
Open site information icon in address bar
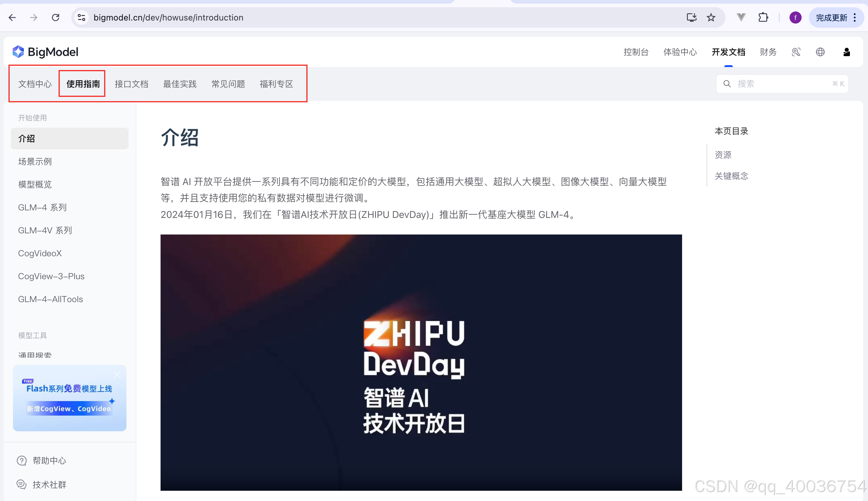pyautogui.click(x=81, y=18)
